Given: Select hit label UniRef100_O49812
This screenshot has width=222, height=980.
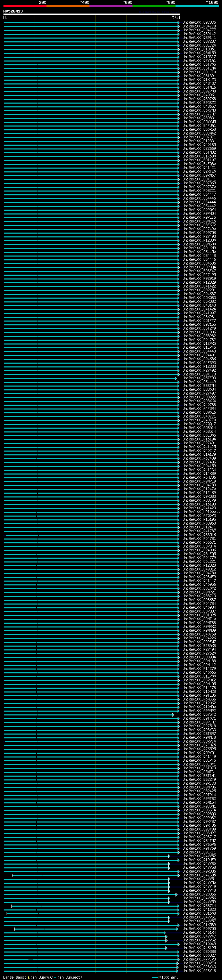Looking at the screenshot, I should [199, 569].
